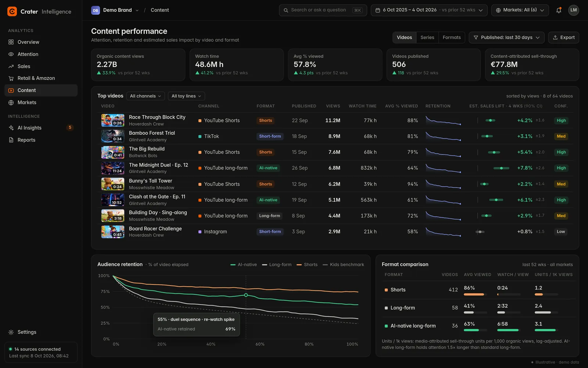Open the Sales trend icon
The image size is (588, 368).
click(x=11, y=66)
